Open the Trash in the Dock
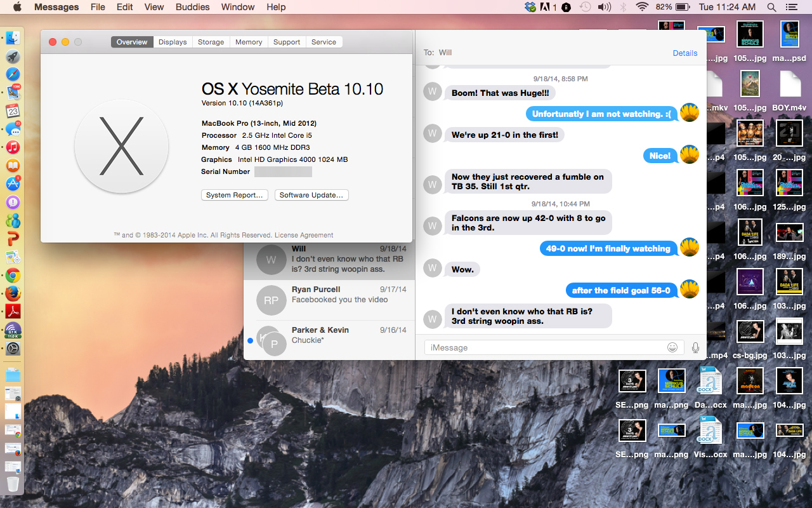 pyautogui.click(x=13, y=485)
